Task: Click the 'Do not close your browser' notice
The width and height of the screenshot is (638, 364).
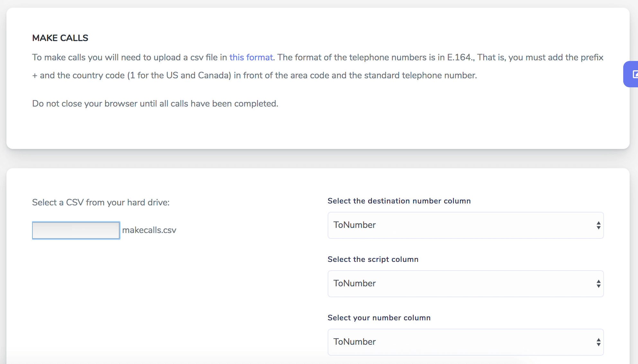Action: (x=155, y=104)
